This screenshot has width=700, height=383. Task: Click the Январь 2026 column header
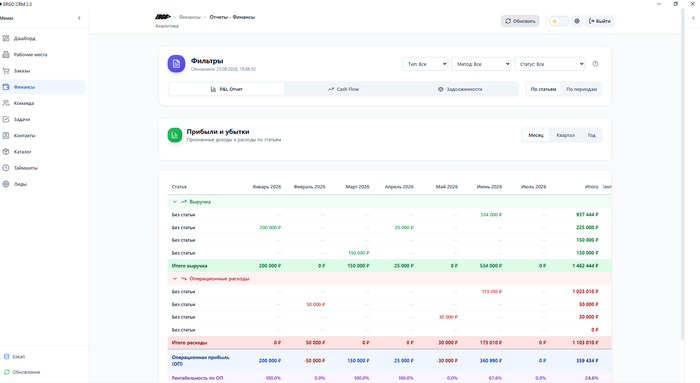pos(267,187)
